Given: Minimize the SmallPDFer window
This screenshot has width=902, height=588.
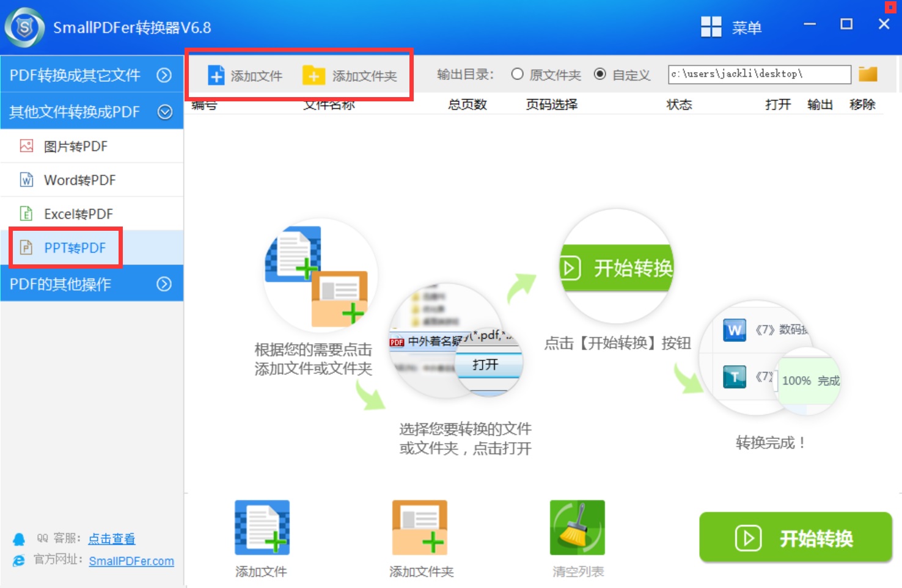Looking at the screenshot, I should pos(810,24).
